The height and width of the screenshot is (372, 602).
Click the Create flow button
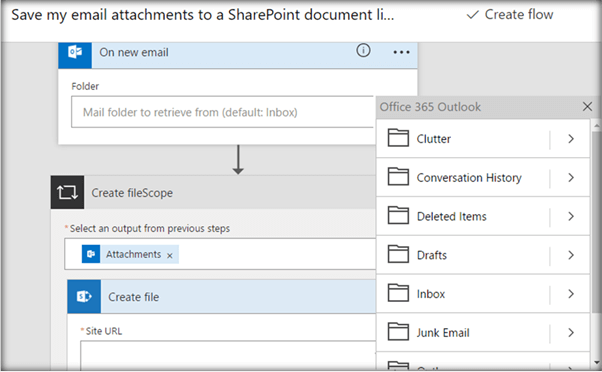click(x=510, y=15)
